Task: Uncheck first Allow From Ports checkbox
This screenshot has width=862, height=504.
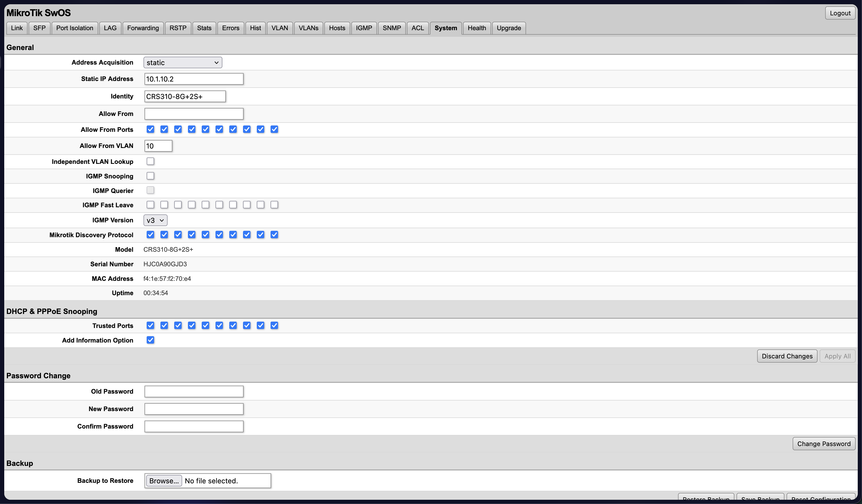Action: point(150,129)
